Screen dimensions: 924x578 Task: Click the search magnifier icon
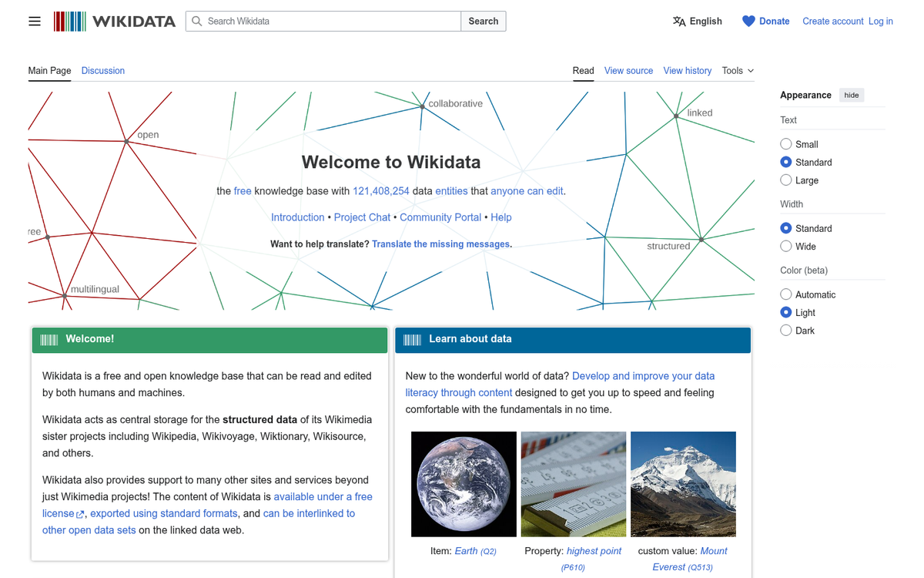(197, 22)
